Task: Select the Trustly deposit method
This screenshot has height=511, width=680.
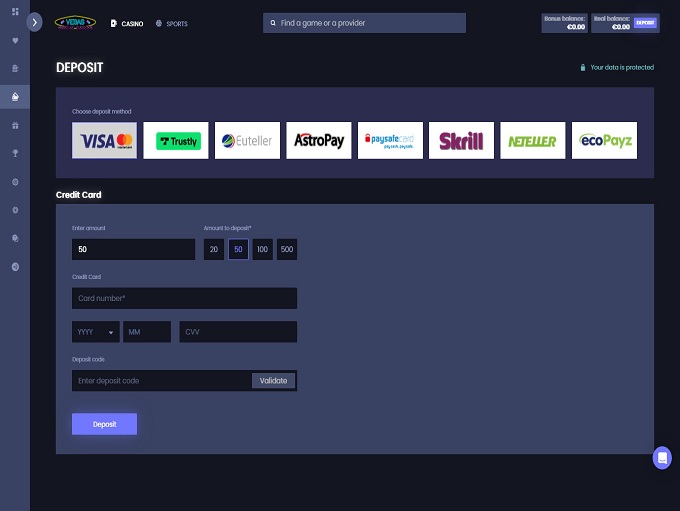Action: pos(176,141)
